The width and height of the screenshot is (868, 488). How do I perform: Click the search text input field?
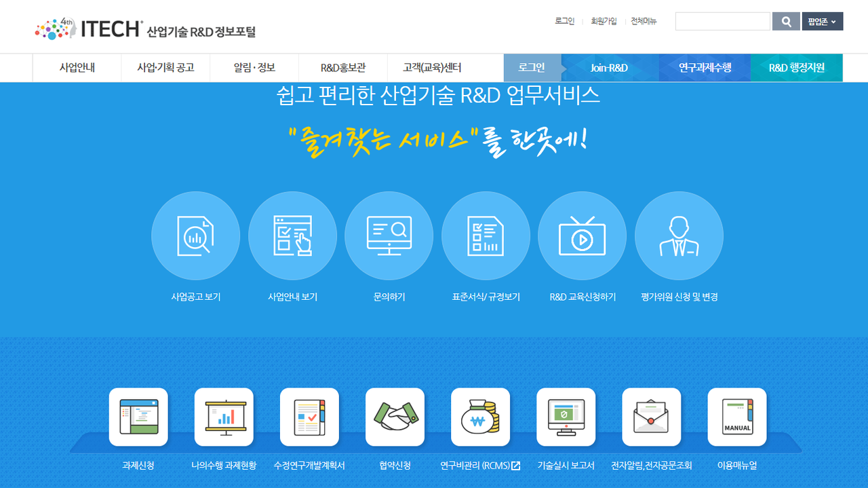pyautogui.click(x=722, y=22)
